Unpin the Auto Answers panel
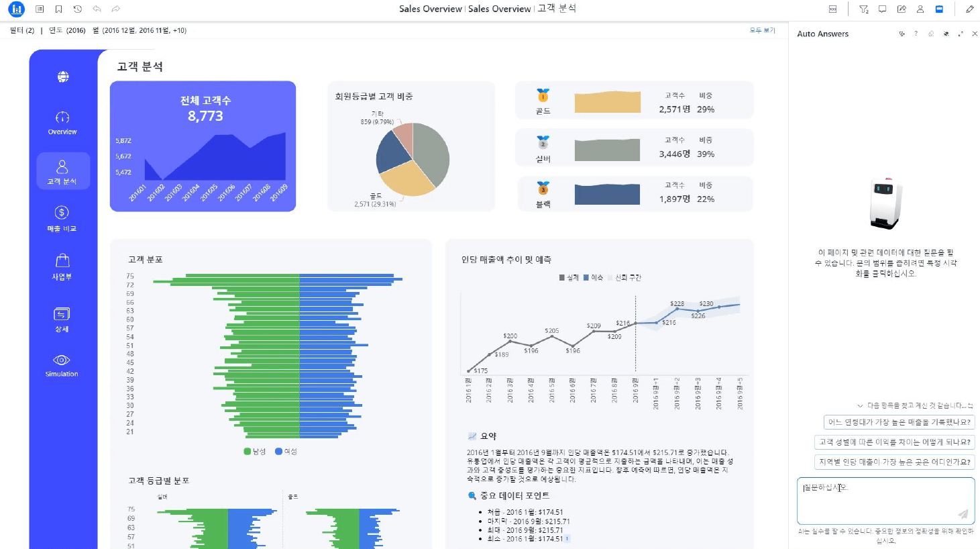The width and height of the screenshot is (980, 549). pos(946,34)
